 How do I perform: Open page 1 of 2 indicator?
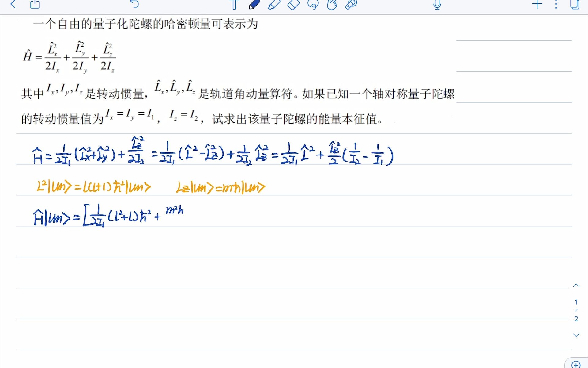(576, 310)
